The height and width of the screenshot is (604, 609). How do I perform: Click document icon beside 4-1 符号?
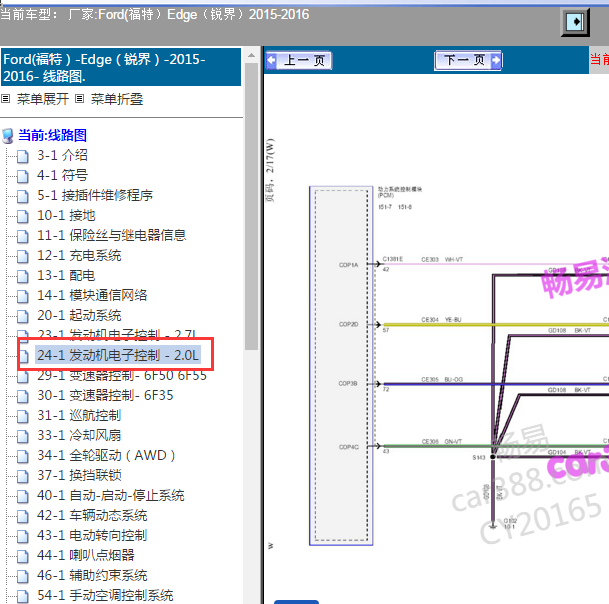[x=23, y=176]
